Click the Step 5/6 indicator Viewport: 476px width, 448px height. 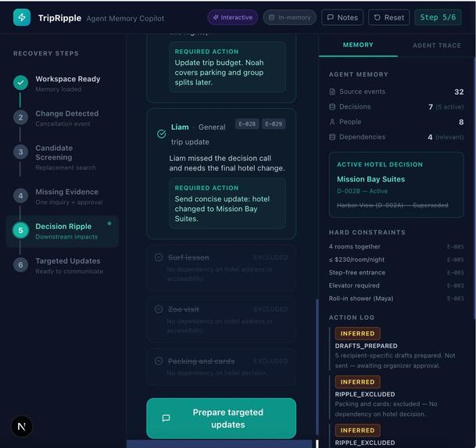tap(438, 17)
